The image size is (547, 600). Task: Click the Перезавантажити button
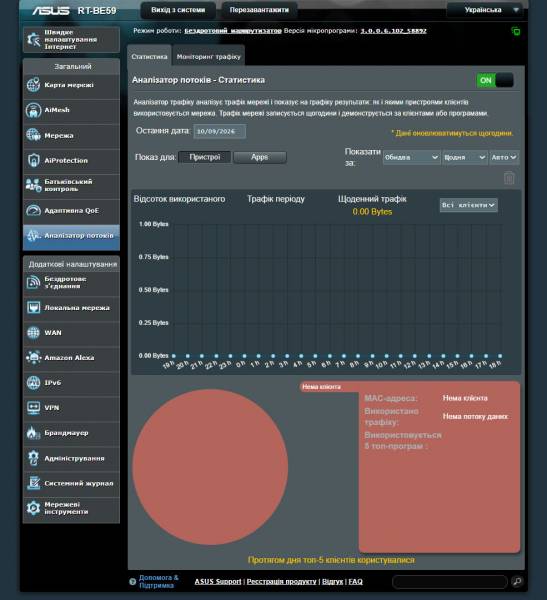[x=259, y=10]
